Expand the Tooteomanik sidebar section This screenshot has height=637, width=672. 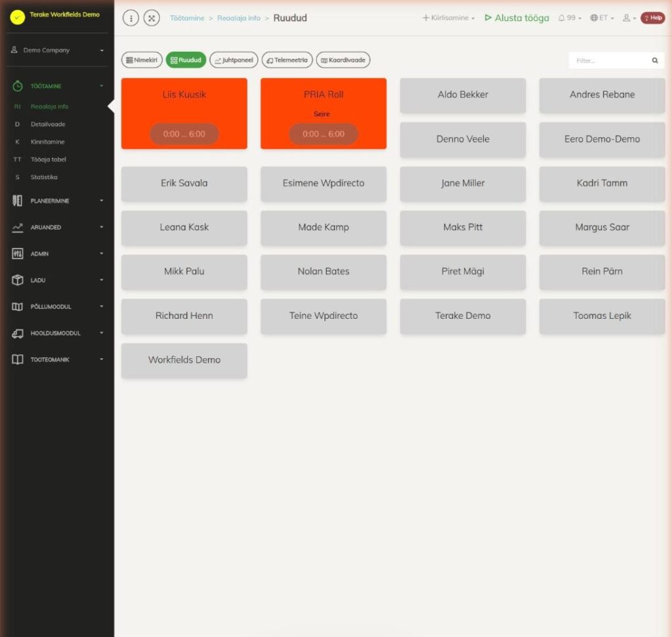coord(58,360)
